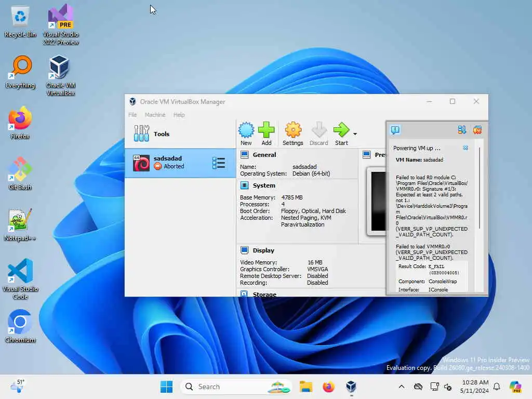The height and width of the screenshot is (399, 532).
Task: Click the General section monitor icon
Action: click(x=244, y=155)
